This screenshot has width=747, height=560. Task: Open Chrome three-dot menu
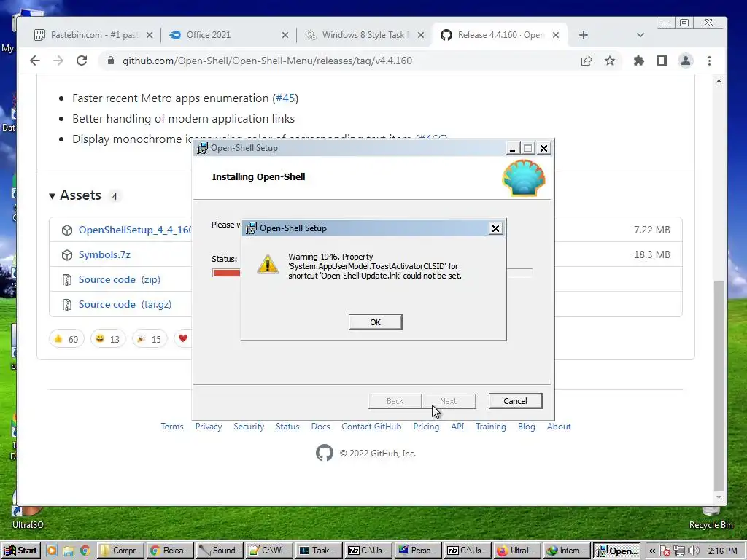[709, 61]
